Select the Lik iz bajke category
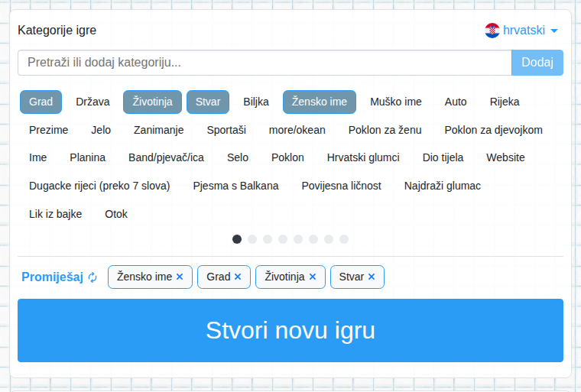581x392 pixels. (56, 214)
